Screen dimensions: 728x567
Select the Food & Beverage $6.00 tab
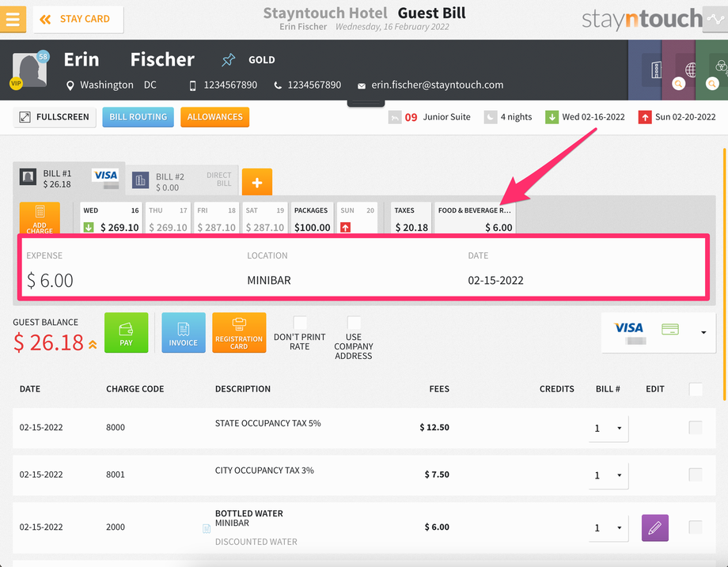[475, 218]
